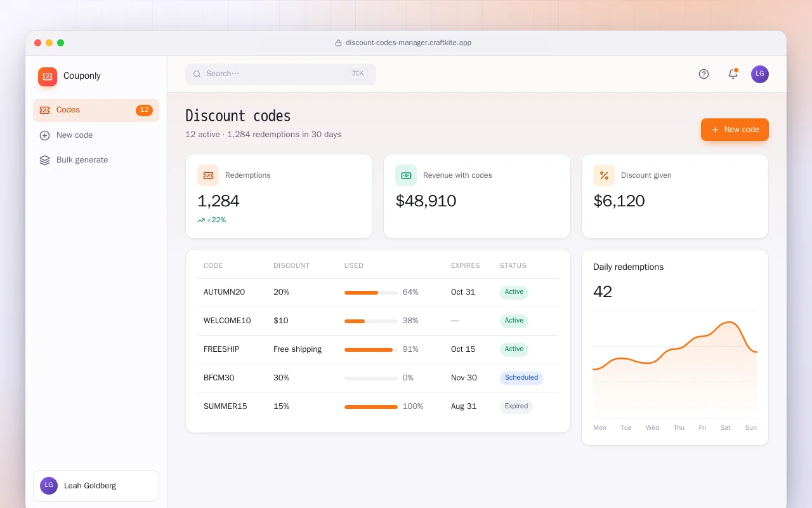The image size is (812, 508).
Task: Click the Codes ticket icon in sidebar
Action: pyautogui.click(x=44, y=110)
